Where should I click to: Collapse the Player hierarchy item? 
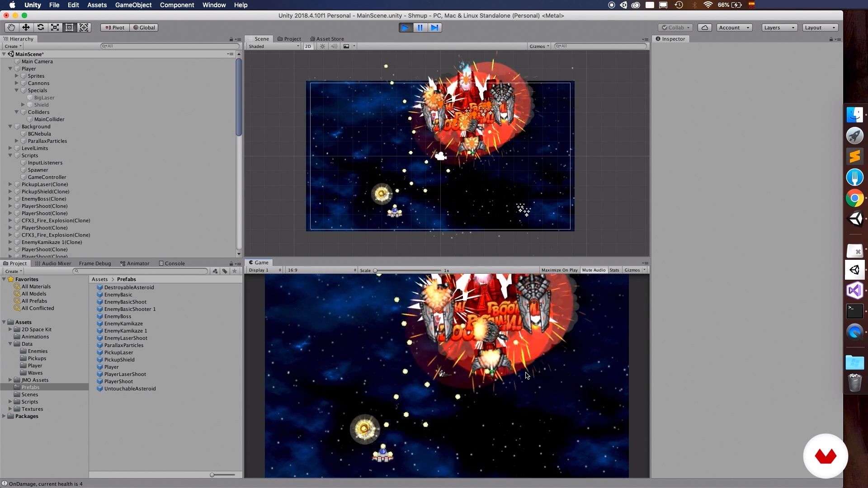click(10, 69)
